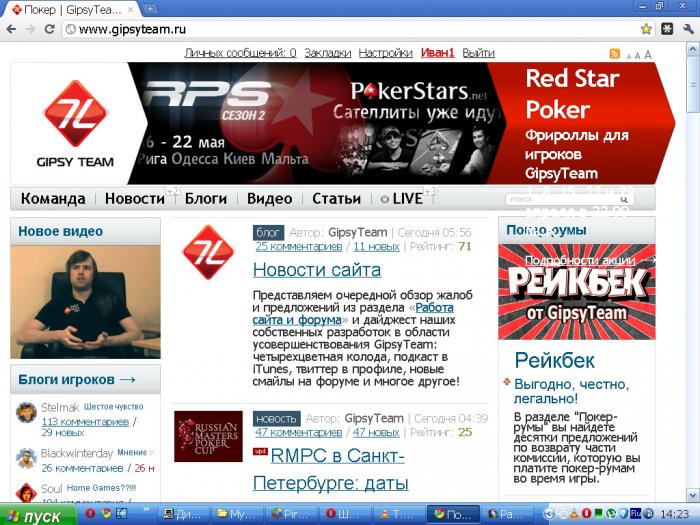The width and height of the screenshot is (700, 525).
Task: Open the Новости menu item
Action: click(135, 199)
